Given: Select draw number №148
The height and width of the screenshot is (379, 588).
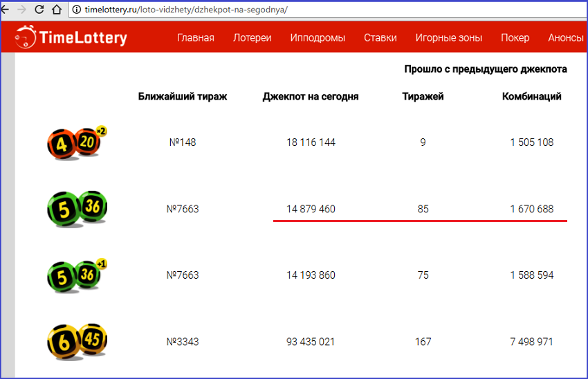Looking at the screenshot, I should coord(183,142).
